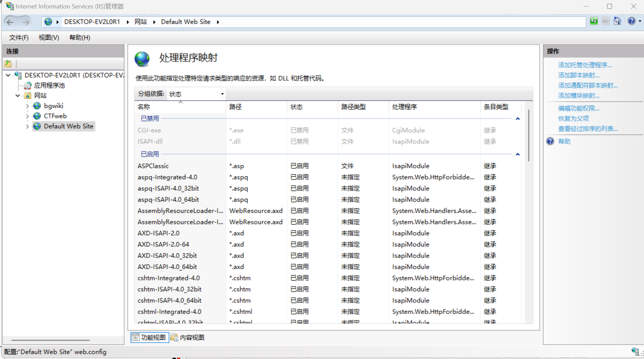
Task: Click the connect-to-server icon in Connections pane
Action: pos(8,64)
